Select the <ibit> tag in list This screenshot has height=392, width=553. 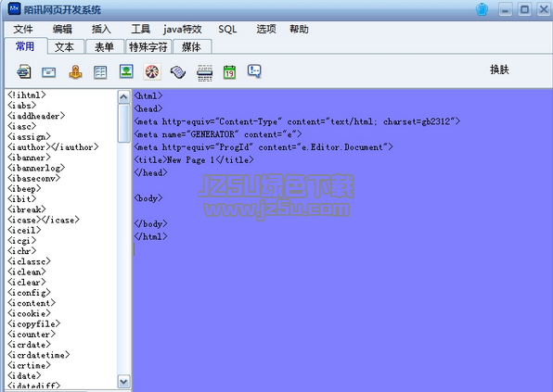click(22, 199)
